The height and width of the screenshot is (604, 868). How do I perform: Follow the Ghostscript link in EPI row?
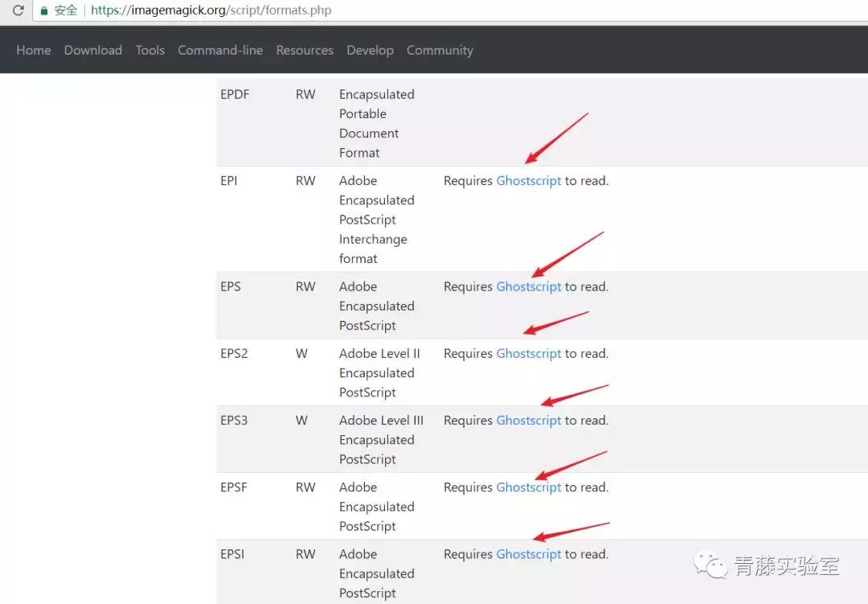[x=529, y=181]
